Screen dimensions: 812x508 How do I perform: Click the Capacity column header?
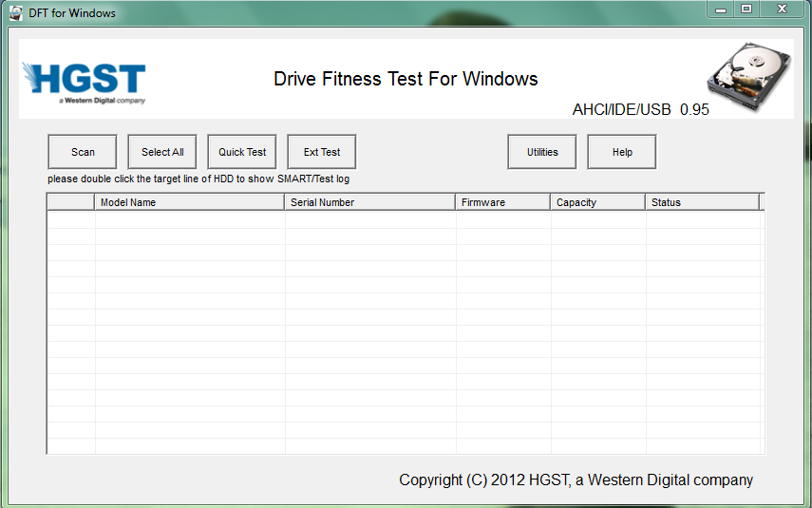[597, 202]
